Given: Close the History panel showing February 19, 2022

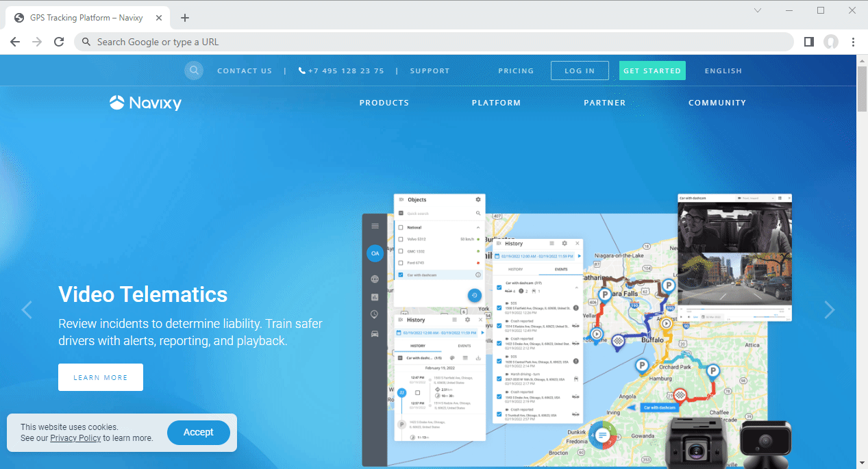Looking at the screenshot, I should (479, 320).
